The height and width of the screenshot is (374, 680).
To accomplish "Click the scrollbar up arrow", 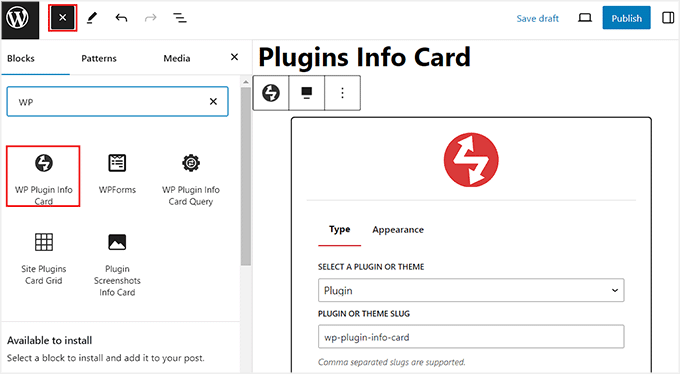I will coord(246,82).
